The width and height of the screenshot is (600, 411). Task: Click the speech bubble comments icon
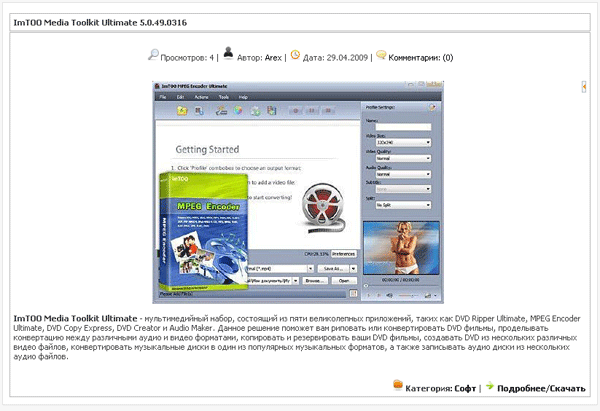pyautogui.click(x=381, y=55)
